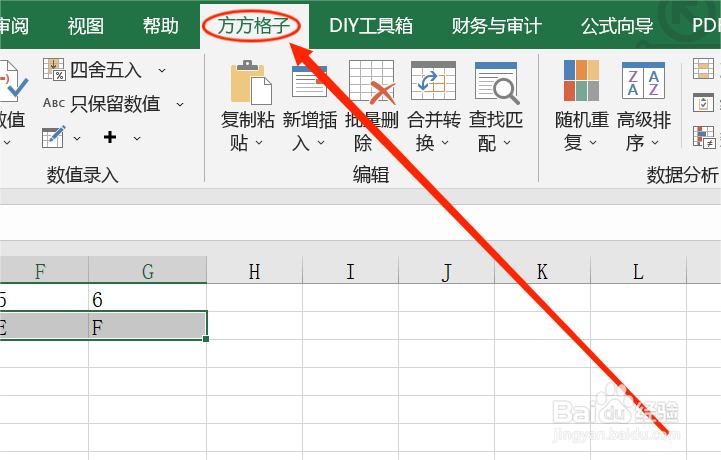Click the not-equal compare icon right of 高级排序
721x460 pixels.
[x=704, y=137]
